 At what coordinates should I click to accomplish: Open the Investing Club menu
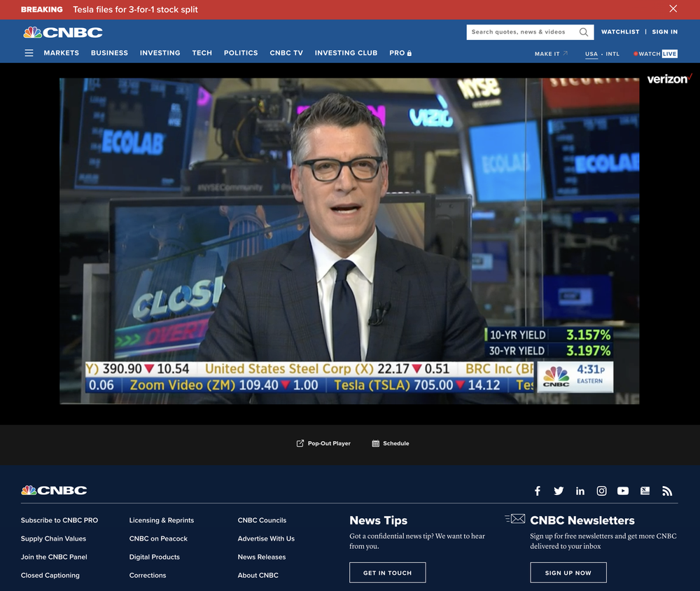346,53
